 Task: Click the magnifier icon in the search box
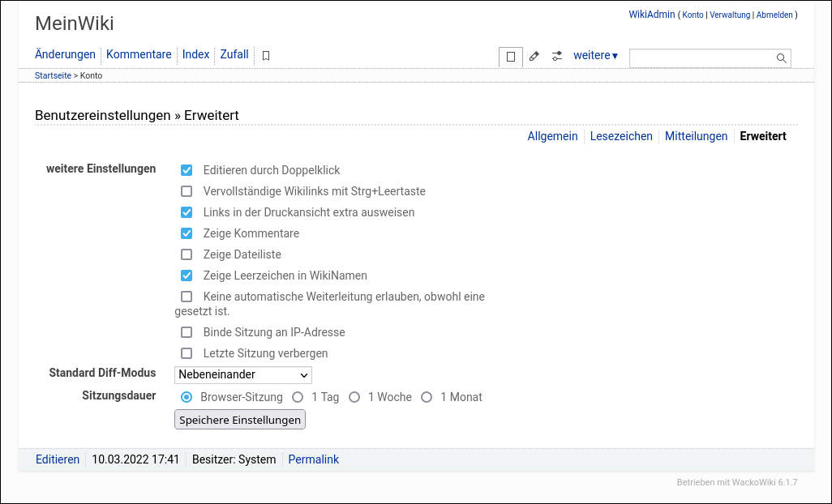(780, 58)
